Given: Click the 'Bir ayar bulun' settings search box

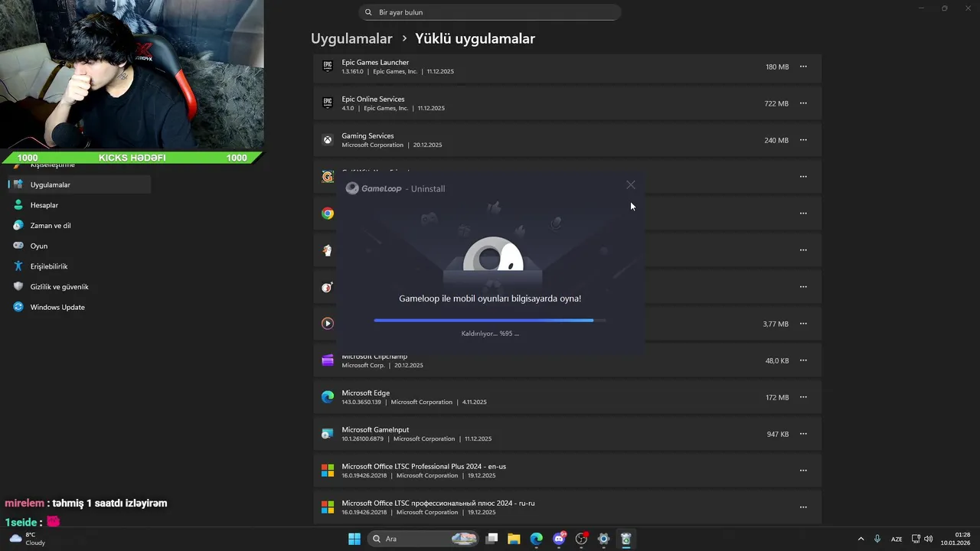Looking at the screenshot, I should (x=490, y=12).
